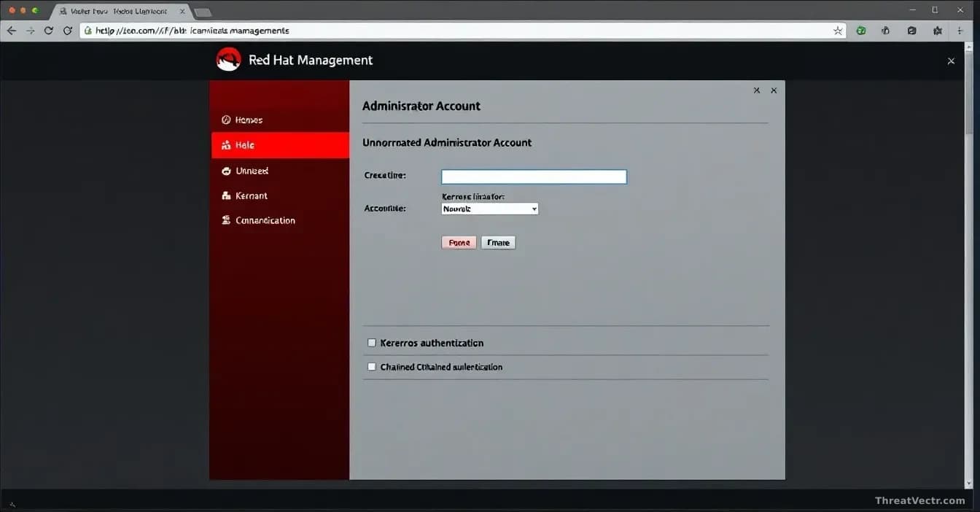Open a new browser tab
This screenshot has width=980, height=512.
[x=203, y=12]
